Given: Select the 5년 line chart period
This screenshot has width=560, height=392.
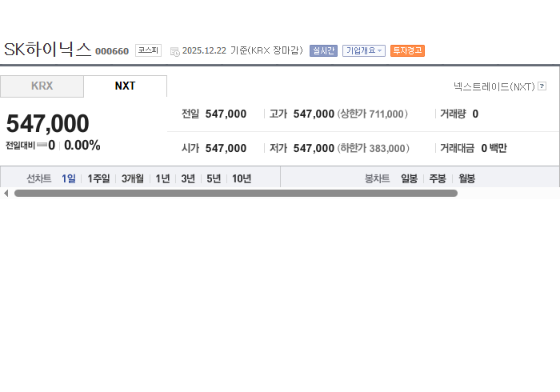Looking at the screenshot, I should 214,178.
